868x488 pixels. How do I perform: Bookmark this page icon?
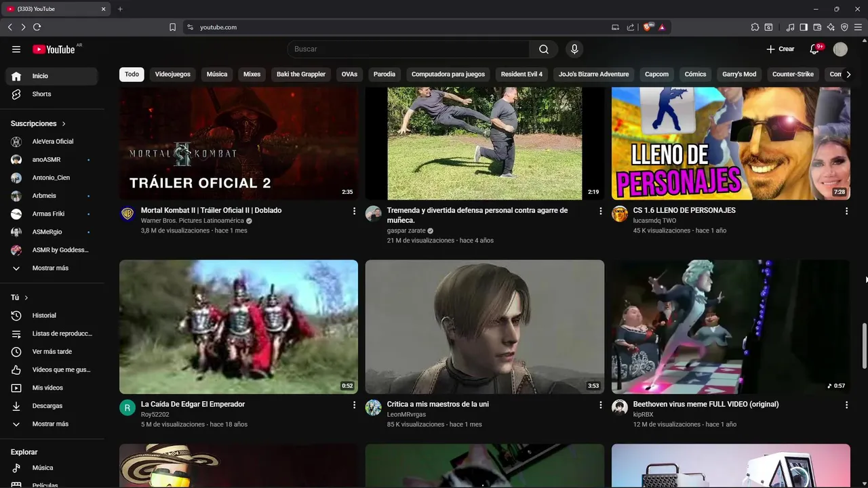click(x=172, y=27)
